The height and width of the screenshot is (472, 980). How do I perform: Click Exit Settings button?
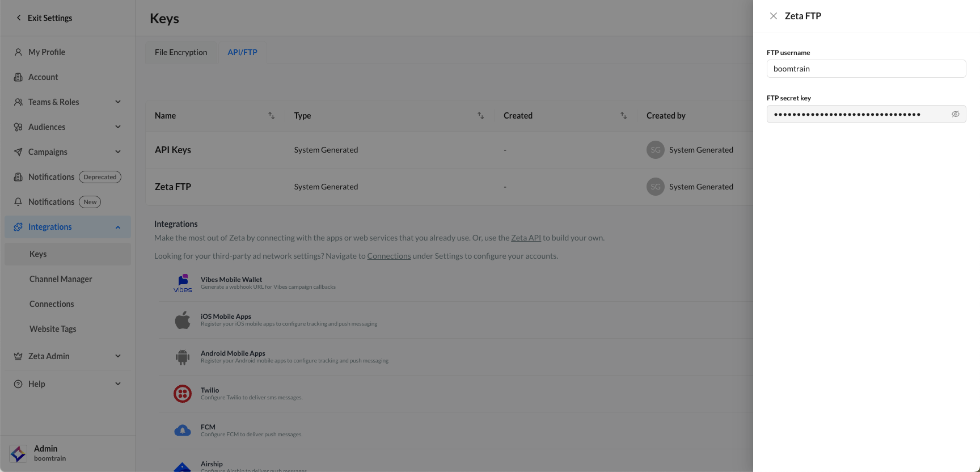click(44, 18)
